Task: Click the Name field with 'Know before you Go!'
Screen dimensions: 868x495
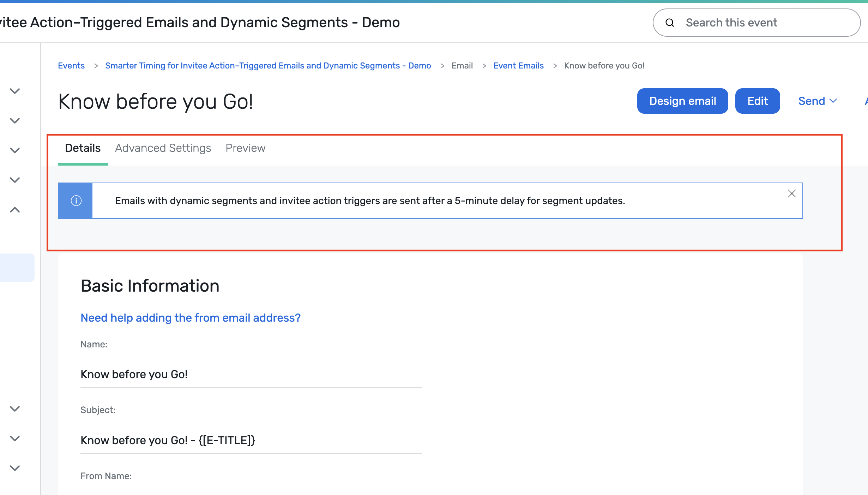Action: pyautogui.click(x=251, y=374)
